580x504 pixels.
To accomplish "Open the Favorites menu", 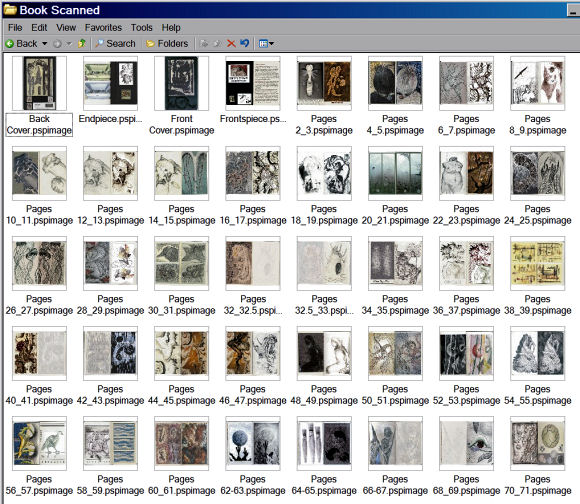I will pyautogui.click(x=103, y=28).
